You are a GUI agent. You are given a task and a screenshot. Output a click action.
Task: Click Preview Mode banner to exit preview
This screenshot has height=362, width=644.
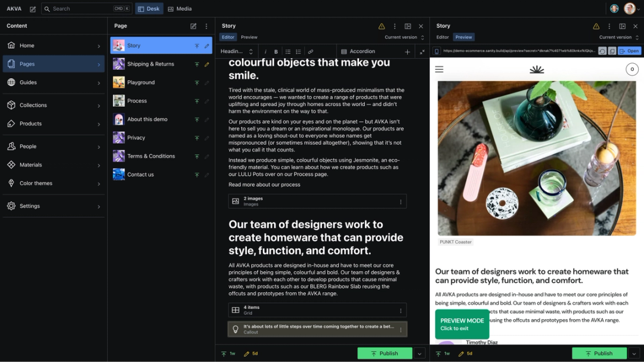point(462,324)
